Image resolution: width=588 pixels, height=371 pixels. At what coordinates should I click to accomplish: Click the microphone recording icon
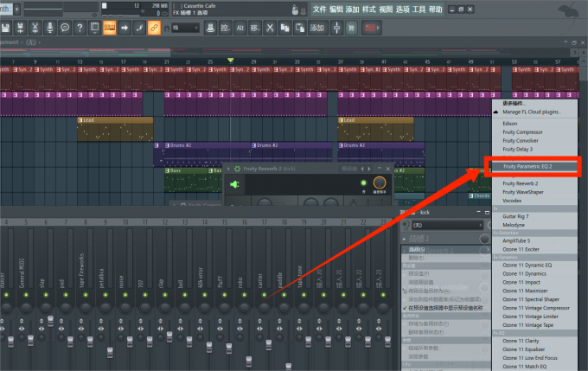point(50,28)
